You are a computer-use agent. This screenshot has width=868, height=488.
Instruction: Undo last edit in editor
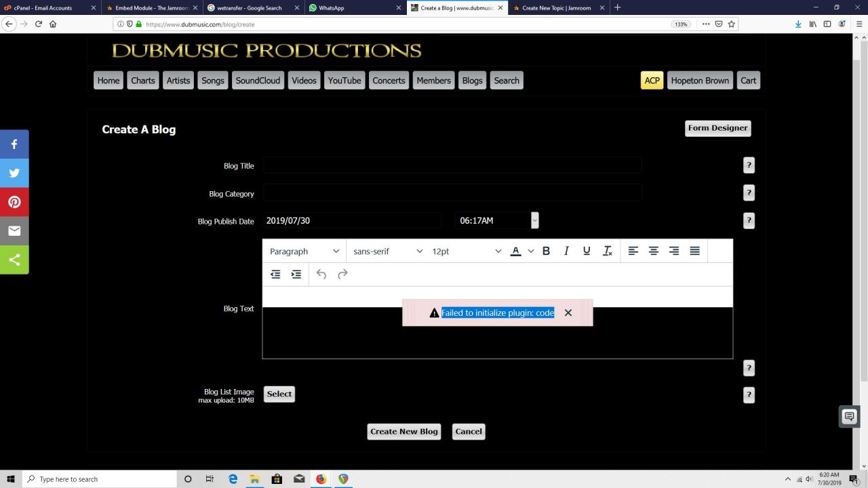point(321,274)
